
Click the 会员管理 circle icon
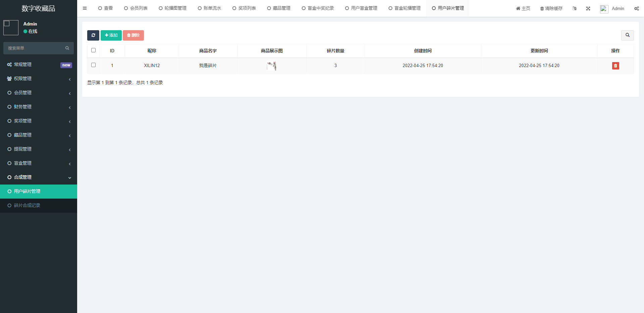(9, 93)
